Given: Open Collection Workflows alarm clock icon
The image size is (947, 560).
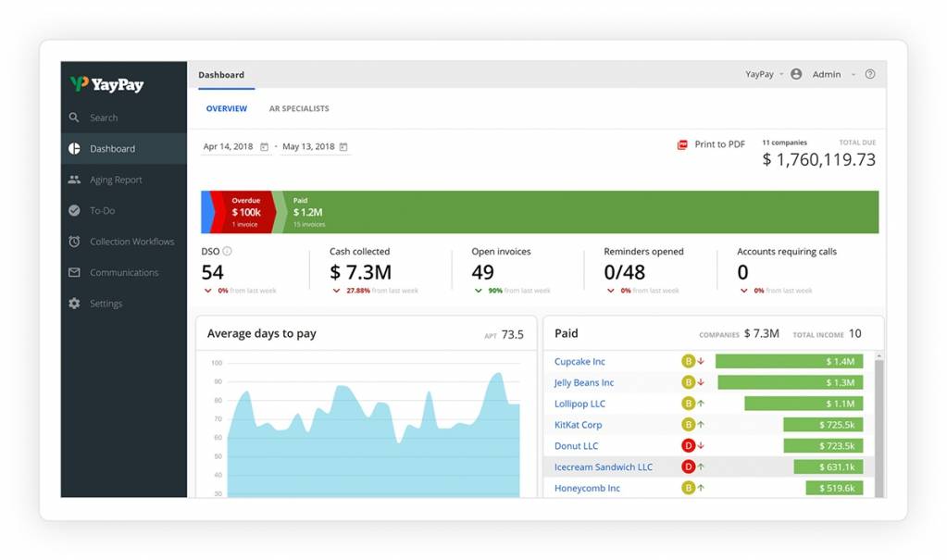Looking at the screenshot, I should [x=74, y=242].
